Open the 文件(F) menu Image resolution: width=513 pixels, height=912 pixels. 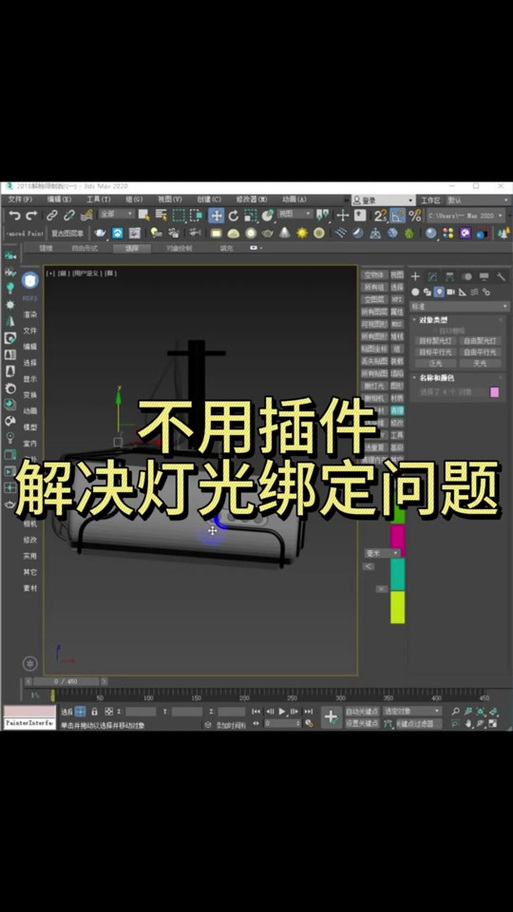coord(20,200)
